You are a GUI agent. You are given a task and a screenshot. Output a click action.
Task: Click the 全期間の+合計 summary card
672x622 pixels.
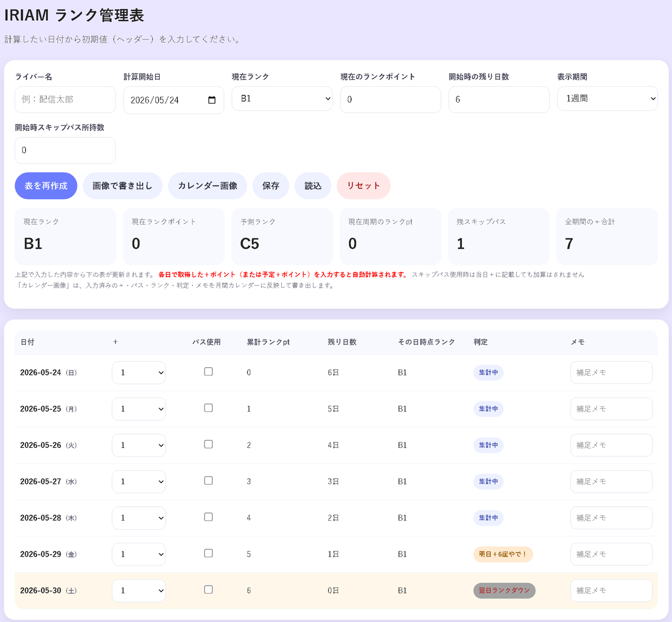point(607,236)
